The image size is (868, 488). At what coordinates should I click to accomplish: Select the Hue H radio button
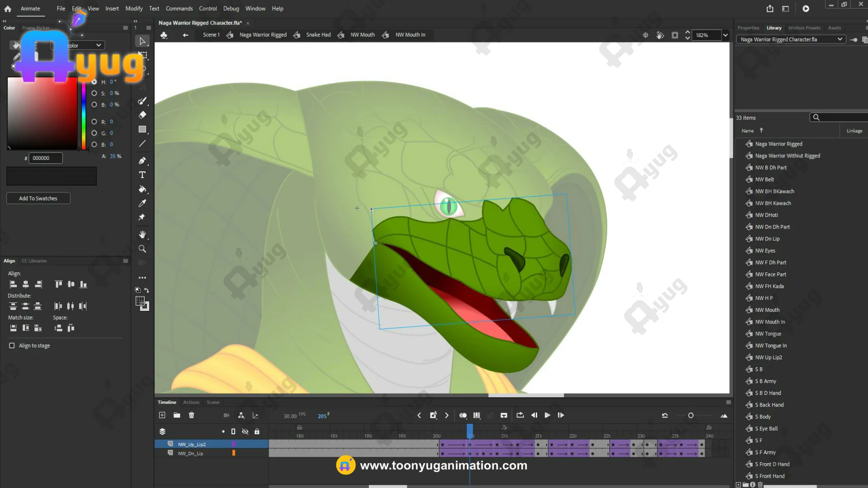click(94, 82)
